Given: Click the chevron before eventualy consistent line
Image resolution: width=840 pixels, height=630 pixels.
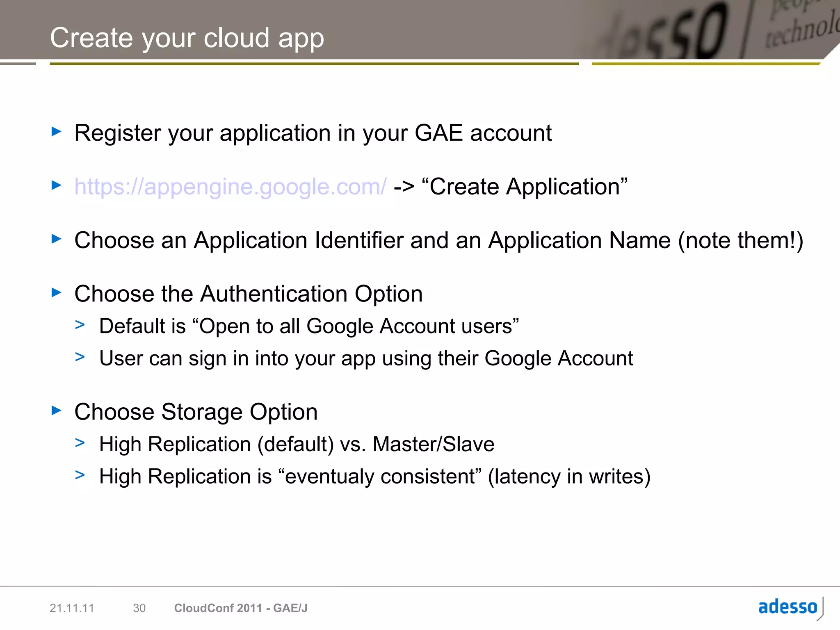Looking at the screenshot, I should point(80,475).
